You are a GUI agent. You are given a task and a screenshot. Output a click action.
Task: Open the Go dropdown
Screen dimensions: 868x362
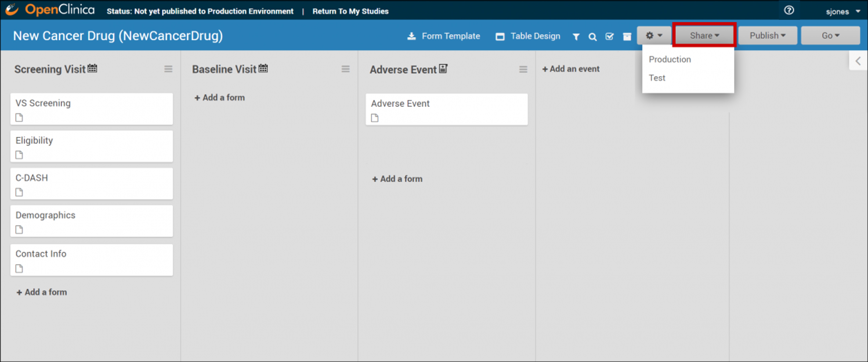pyautogui.click(x=830, y=35)
